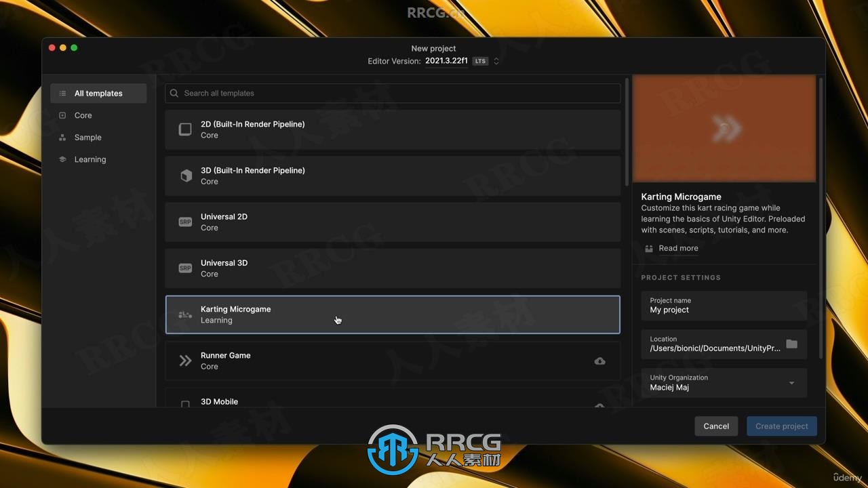Open the Read more link
868x488 pixels.
(678, 248)
